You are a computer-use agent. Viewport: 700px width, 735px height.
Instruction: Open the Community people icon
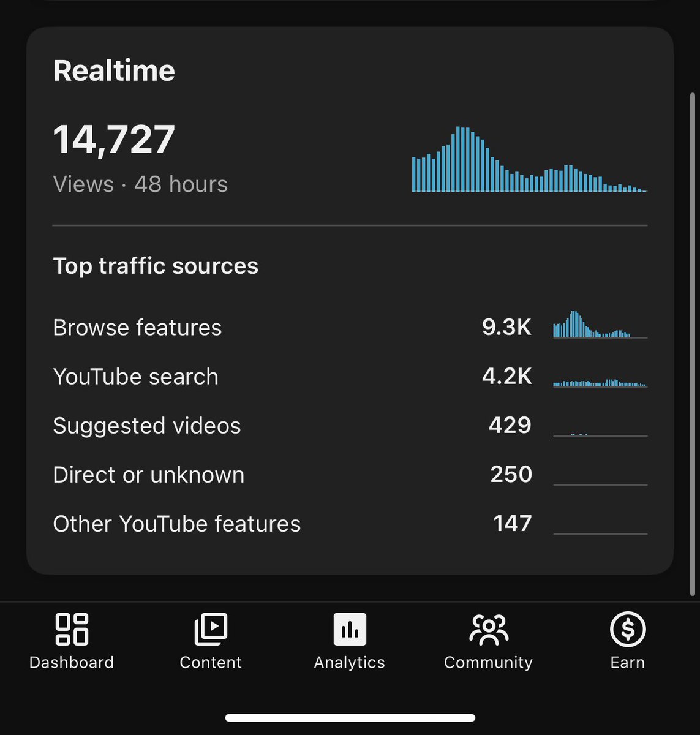[489, 630]
